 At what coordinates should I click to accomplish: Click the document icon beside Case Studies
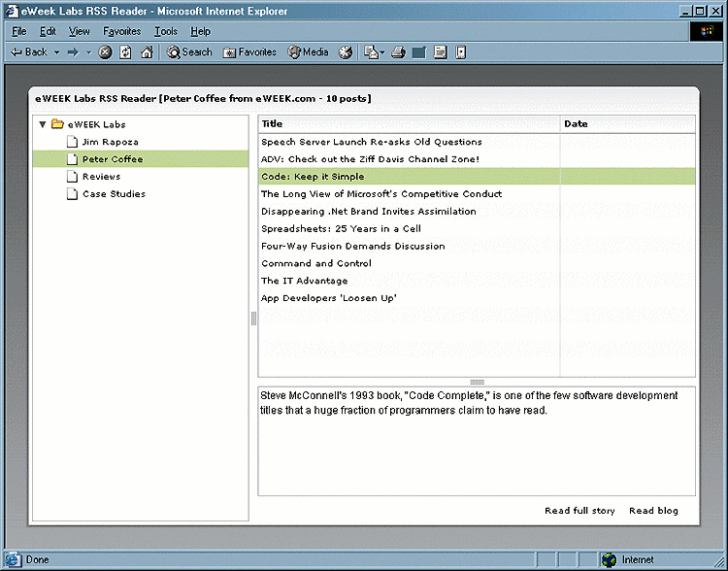72,193
